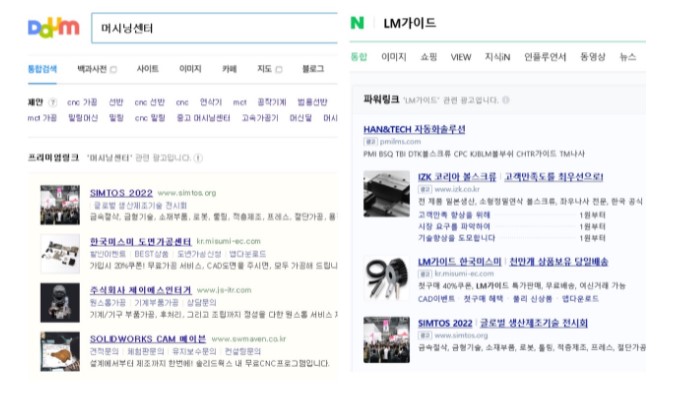Screen dimensions: 676x394
Task: Click the 고객만족도를 최우선으로! headline link
Action: click(554, 176)
